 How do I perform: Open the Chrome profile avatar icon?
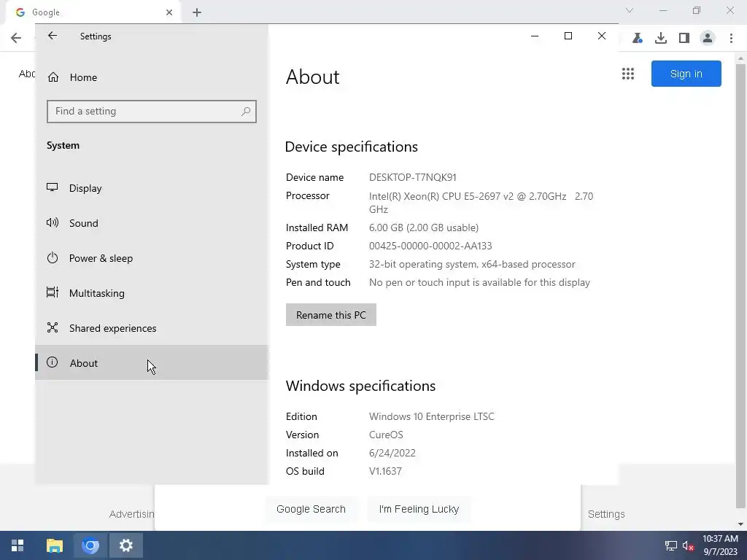tap(708, 38)
